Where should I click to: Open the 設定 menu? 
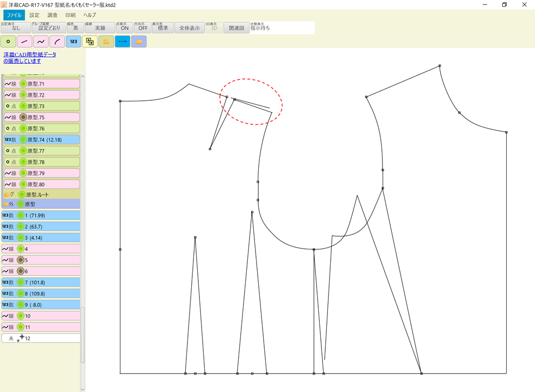pyautogui.click(x=34, y=15)
